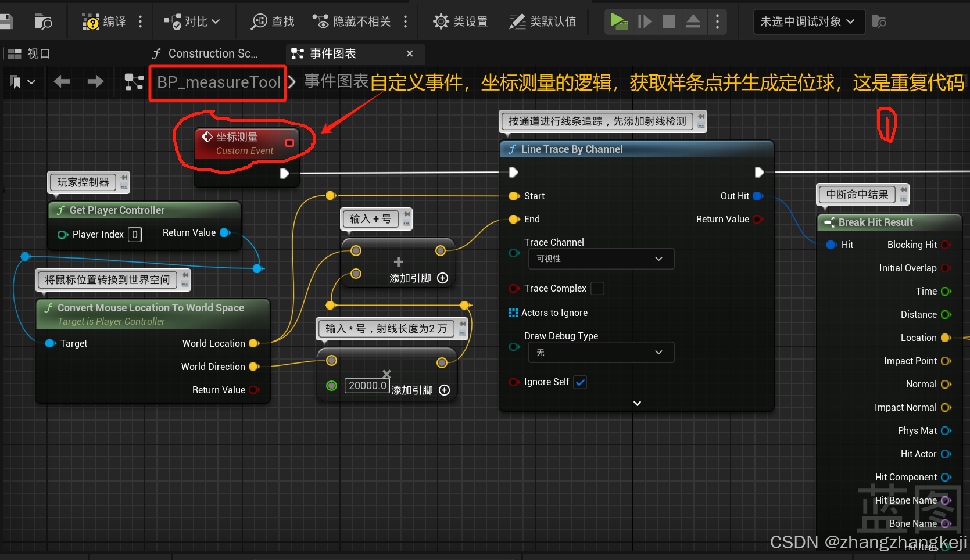Click Convert Mouse node Target pin

(x=51, y=343)
